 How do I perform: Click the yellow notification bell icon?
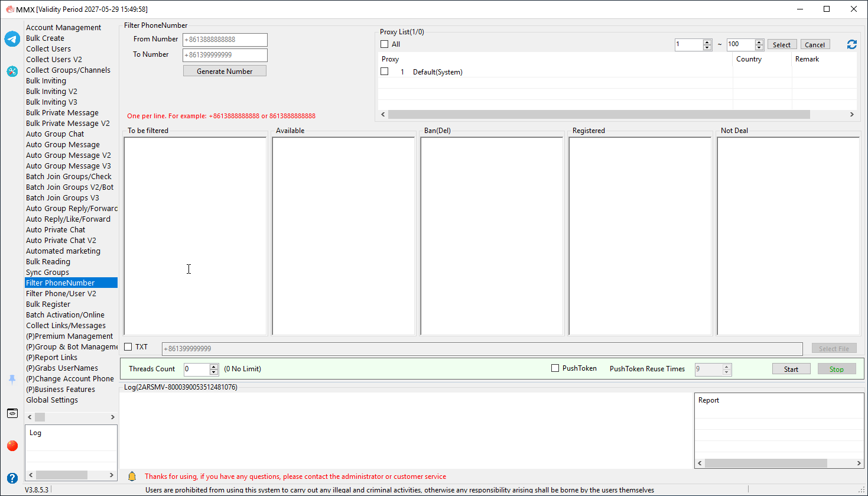[x=132, y=476]
